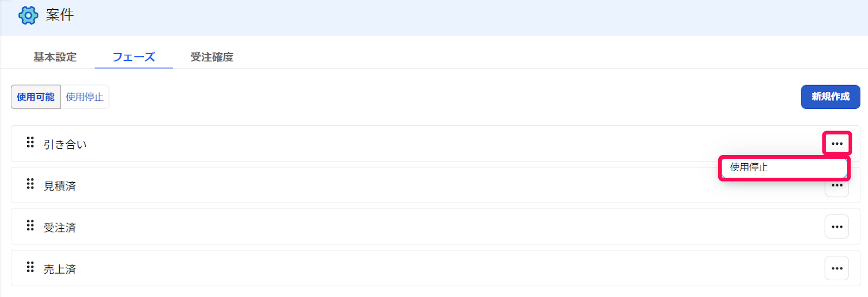Screen dimensions: 868x297
Task: Open the 受注確度 tab
Action: coord(212,57)
